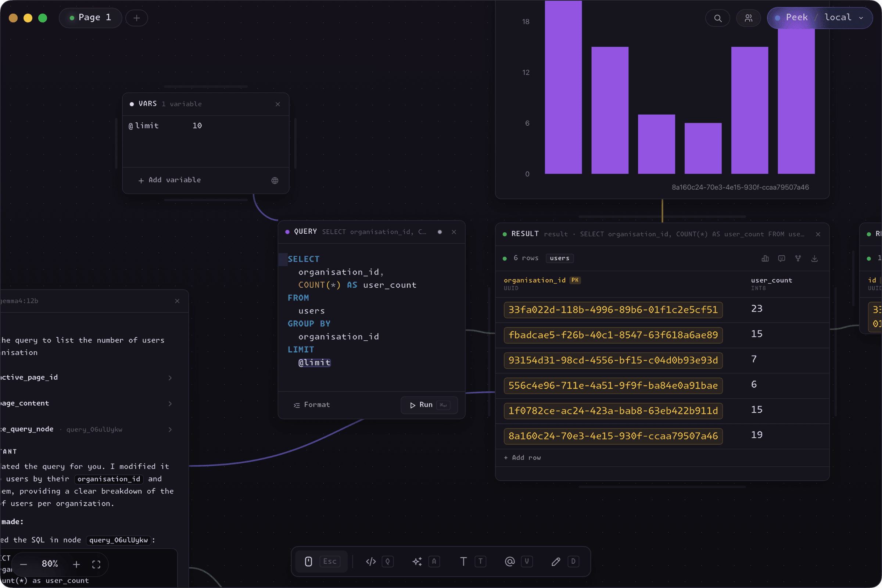The width and height of the screenshot is (882, 588).
Task: Close the RESULT node with 6 rows
Action: tap(818, 234)
